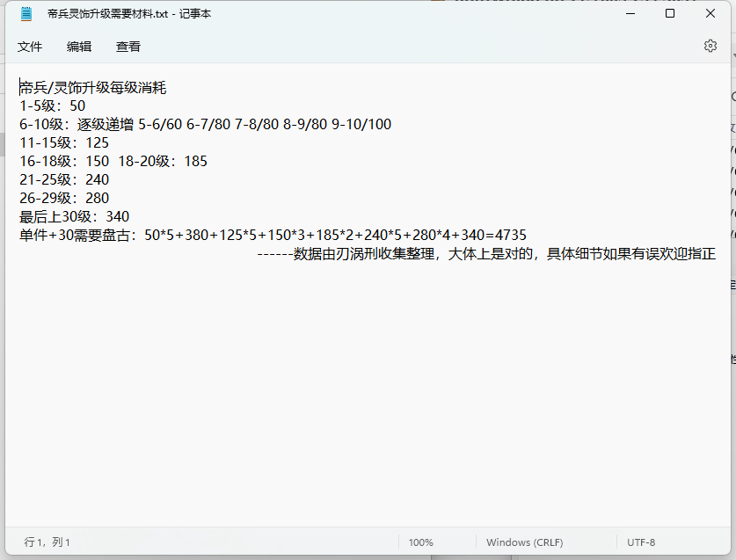Click the Notepad app icon in title bar
The height and width of the screenshot is (560, 736).
(26, 14)
